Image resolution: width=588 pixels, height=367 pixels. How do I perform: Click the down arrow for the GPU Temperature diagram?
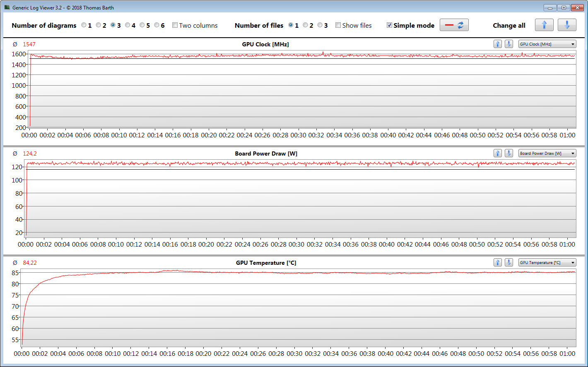[509, 263]
